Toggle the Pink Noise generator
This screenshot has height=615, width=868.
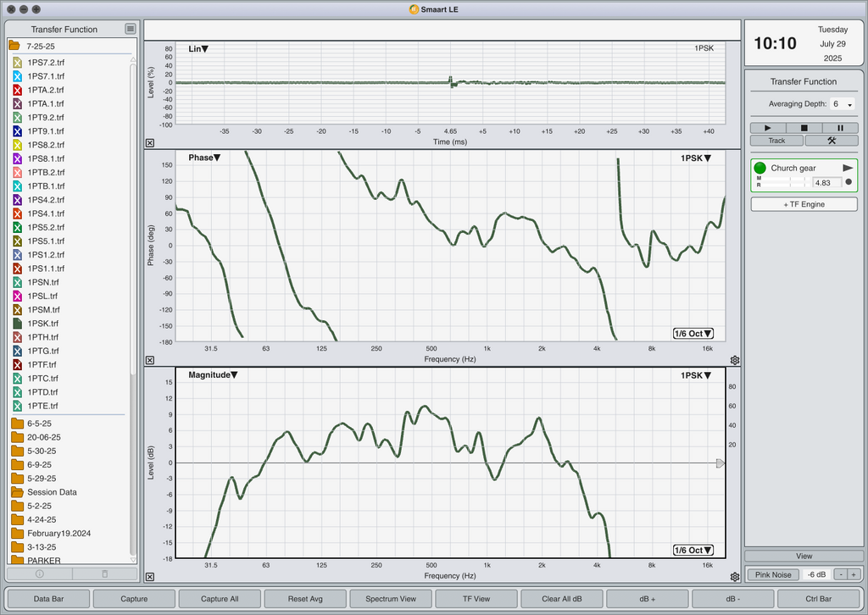773,574
